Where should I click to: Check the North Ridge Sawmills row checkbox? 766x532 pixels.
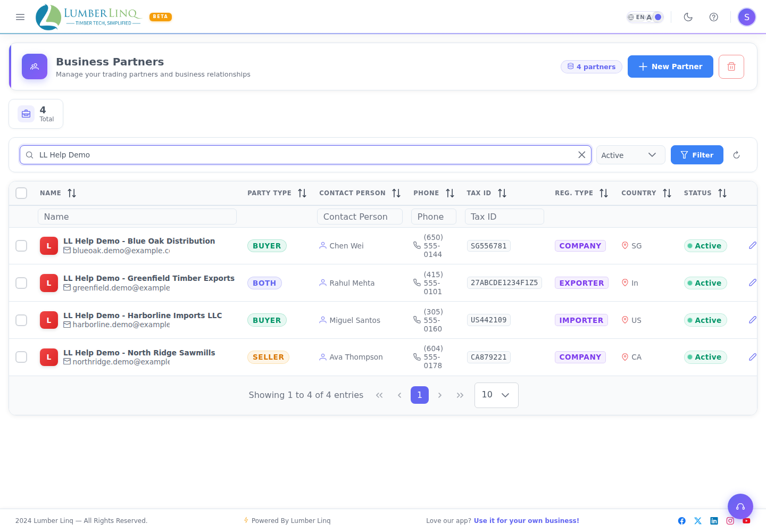21,357
